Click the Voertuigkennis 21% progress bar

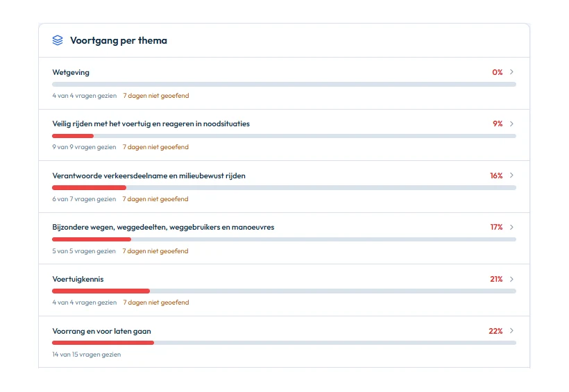pyautogui.click(x=284, y=291)
